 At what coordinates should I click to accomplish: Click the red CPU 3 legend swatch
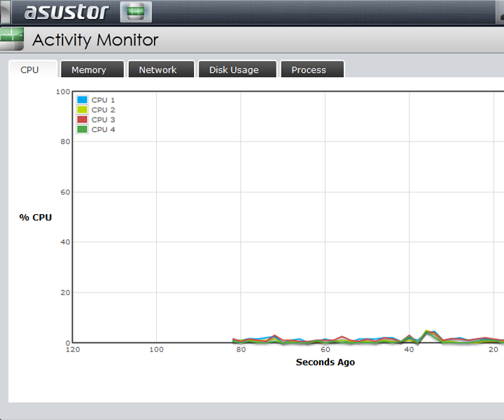82,120
